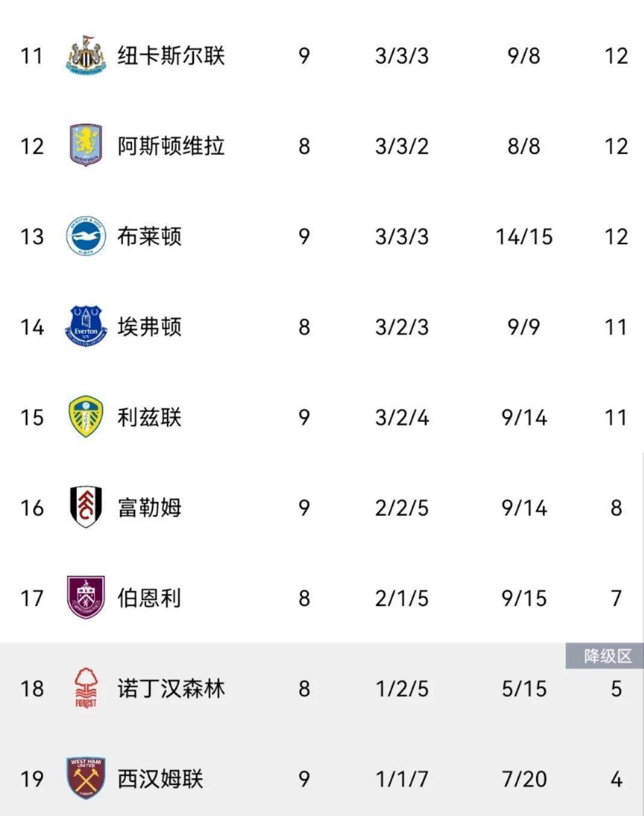Open 富勒姆 team details
The height and width of the screenshot is (816, 644).
pos(149,507)
